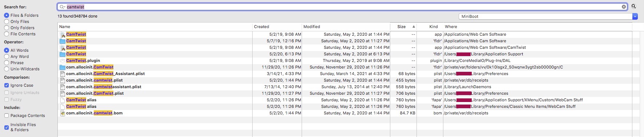Click the CamTwist app icon in first row
The width and height of the screenshot is (644, 137).
point(63,35)
